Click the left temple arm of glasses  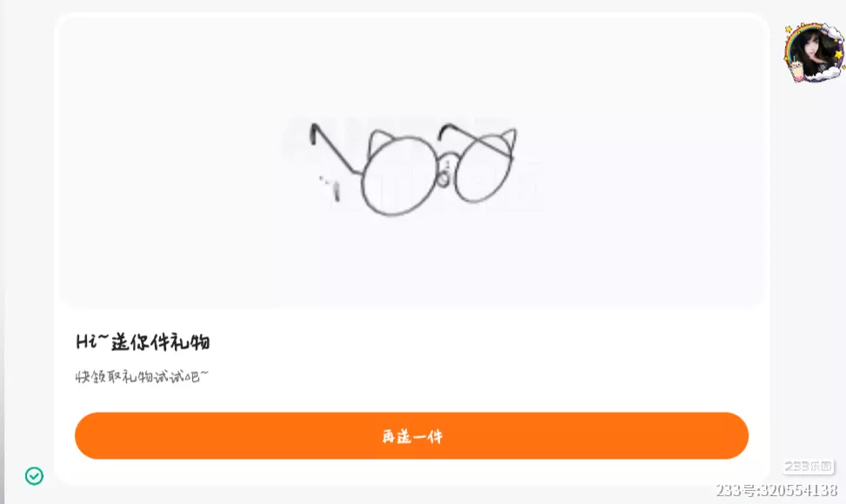[x=335, y=149]
